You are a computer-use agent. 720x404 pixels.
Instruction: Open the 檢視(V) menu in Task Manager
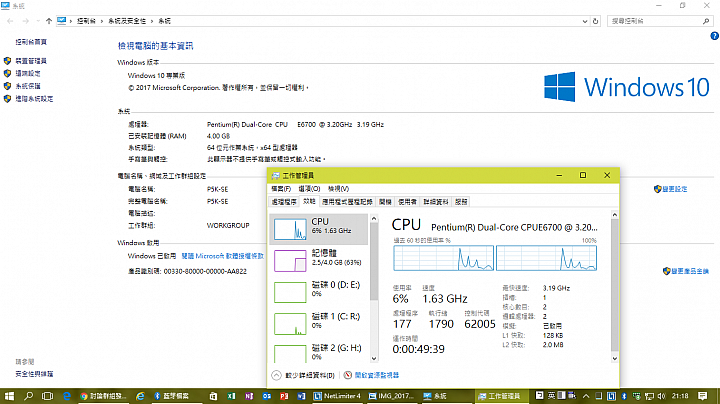[338, 189]
